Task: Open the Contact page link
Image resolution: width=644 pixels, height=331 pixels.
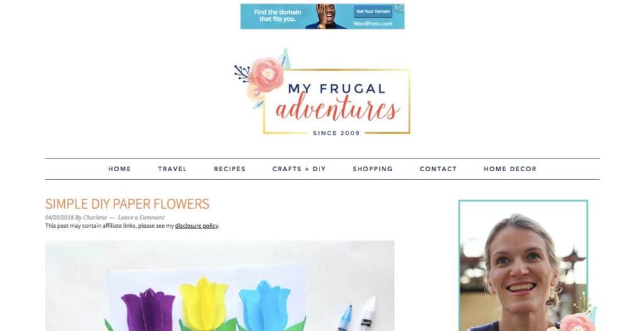Action: (438, 169)
